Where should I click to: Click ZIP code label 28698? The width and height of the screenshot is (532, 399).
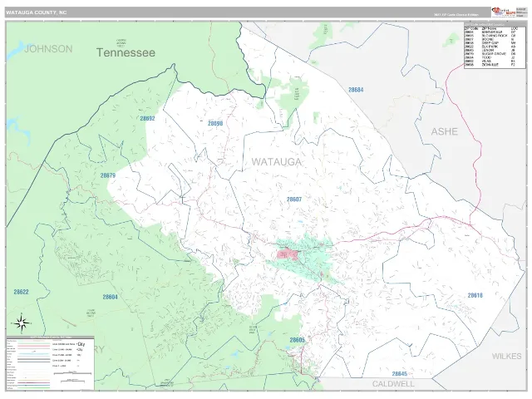[x=215, y=124]
